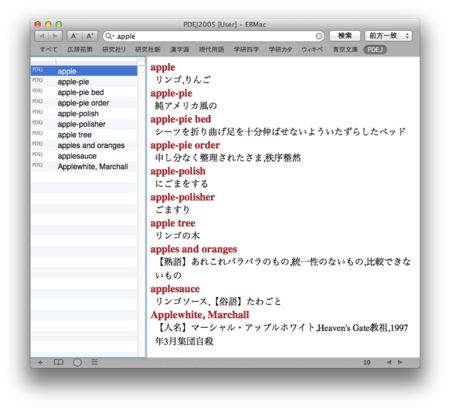Select the 研究社新 dictionary tab
This screenshot has height=410, width=450.
point(148,50)
